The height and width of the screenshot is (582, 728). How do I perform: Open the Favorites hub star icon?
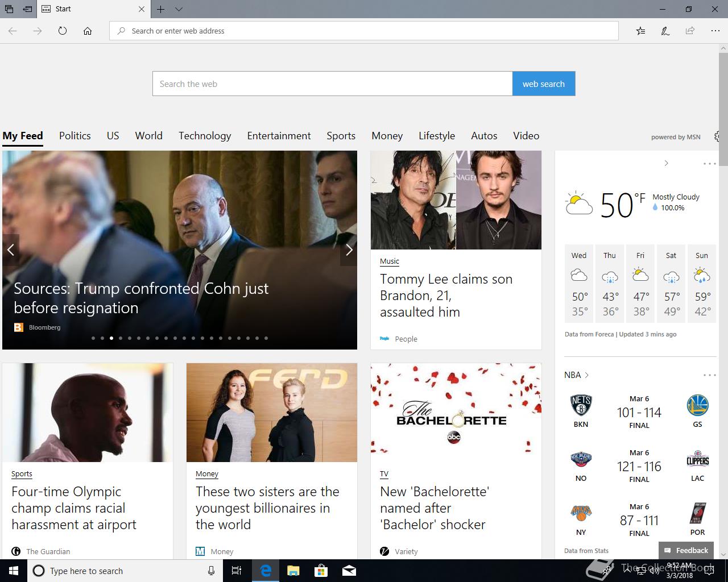640,31
